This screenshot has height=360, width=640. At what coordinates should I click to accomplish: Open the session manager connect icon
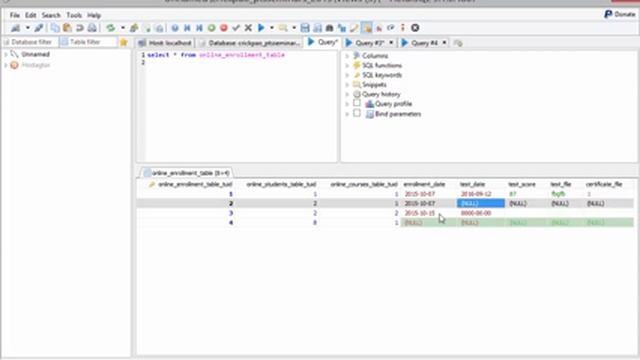(16, 28)
